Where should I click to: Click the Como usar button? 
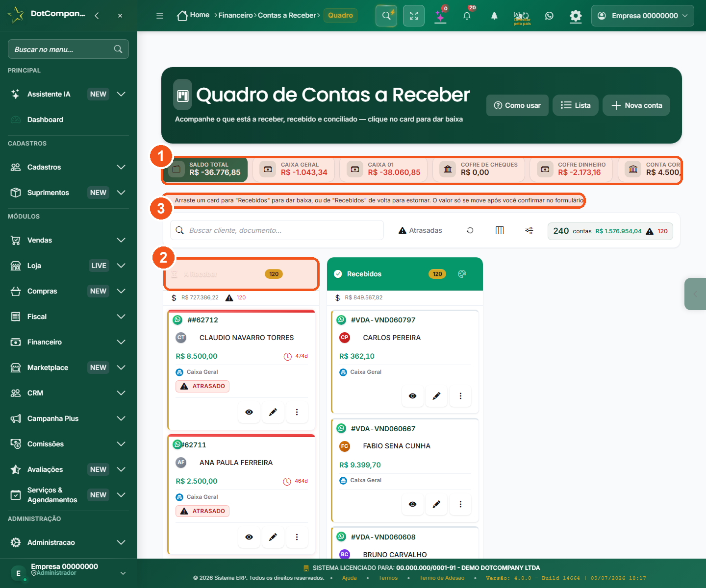click(x=517, y=105)
